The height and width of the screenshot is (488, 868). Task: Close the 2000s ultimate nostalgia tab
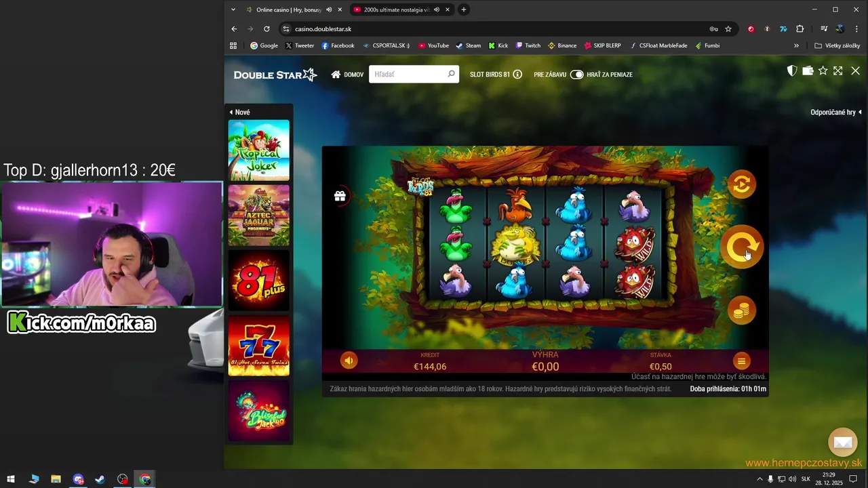(448, 9)
